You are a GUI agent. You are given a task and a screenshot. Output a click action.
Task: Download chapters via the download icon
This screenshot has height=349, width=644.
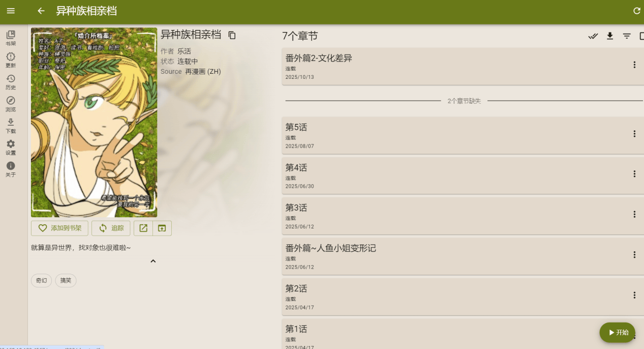(x=610, y=36)
